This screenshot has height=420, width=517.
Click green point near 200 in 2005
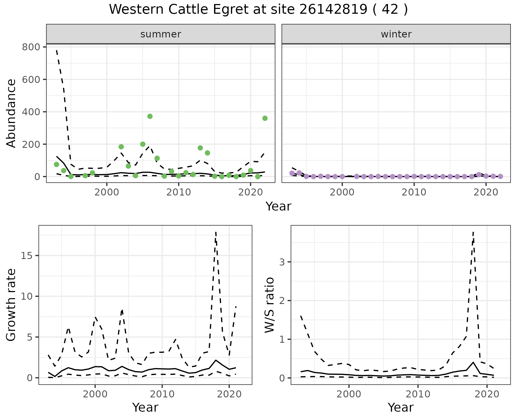(143, 144)
